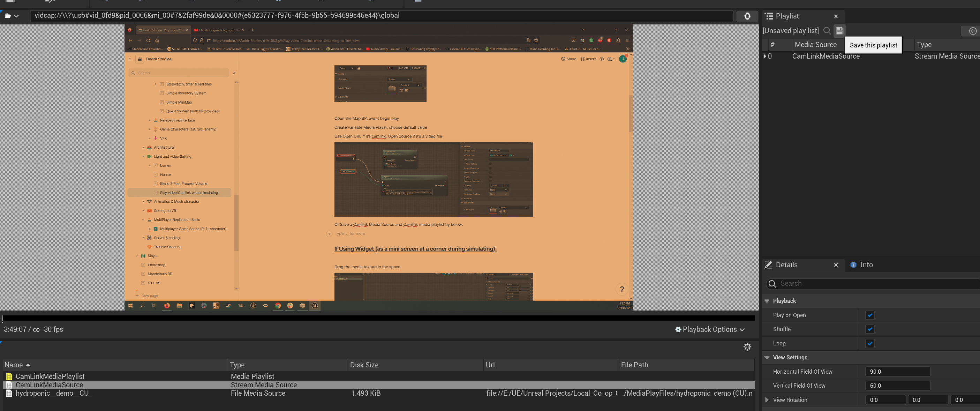Disable the Play on Open checkbox

870,315
